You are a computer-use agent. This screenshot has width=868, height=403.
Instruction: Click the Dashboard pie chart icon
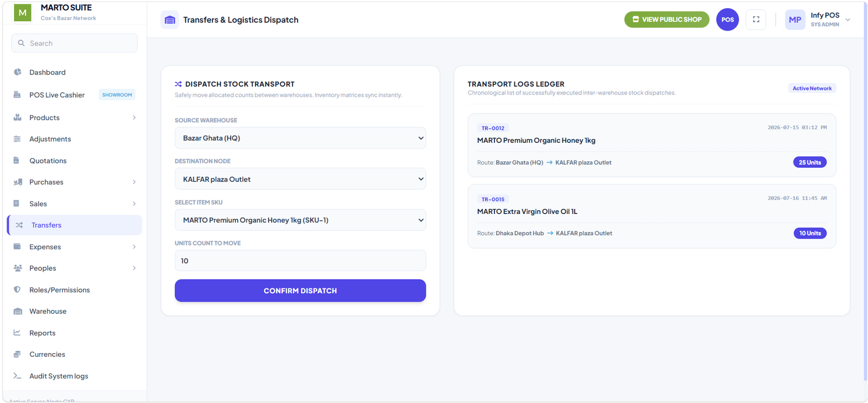[x=17, y=72]
